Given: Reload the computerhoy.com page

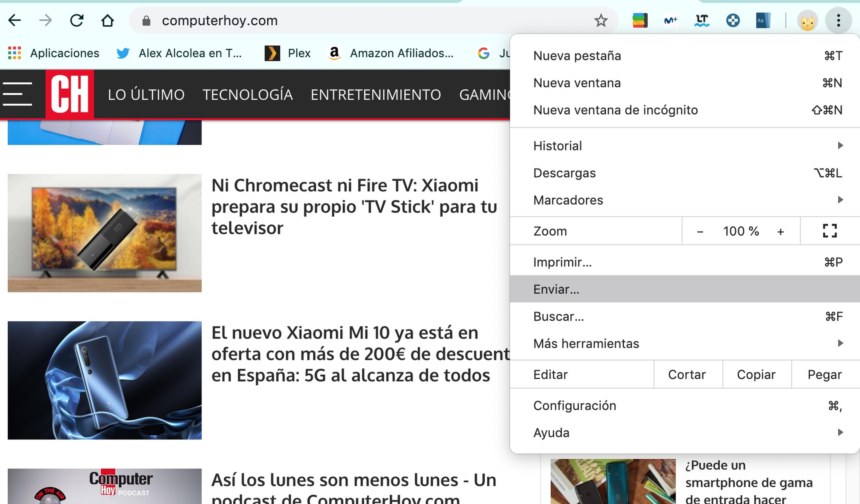Looking at the screenshot, I should (77, 20).
